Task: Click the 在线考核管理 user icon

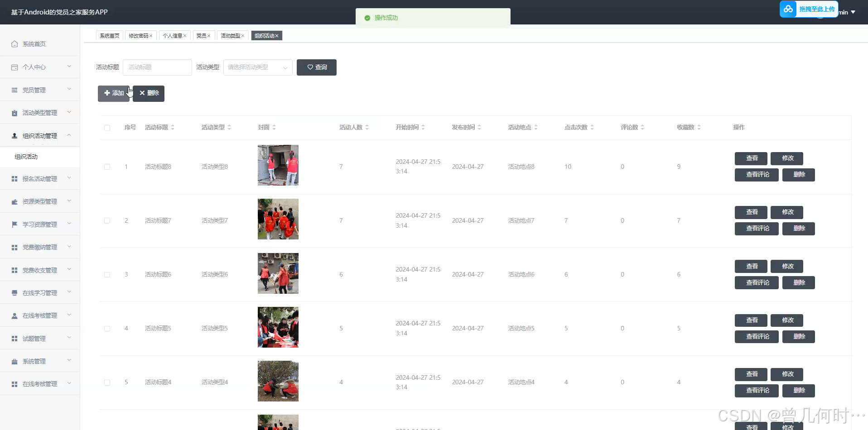Action: [14, 315]
